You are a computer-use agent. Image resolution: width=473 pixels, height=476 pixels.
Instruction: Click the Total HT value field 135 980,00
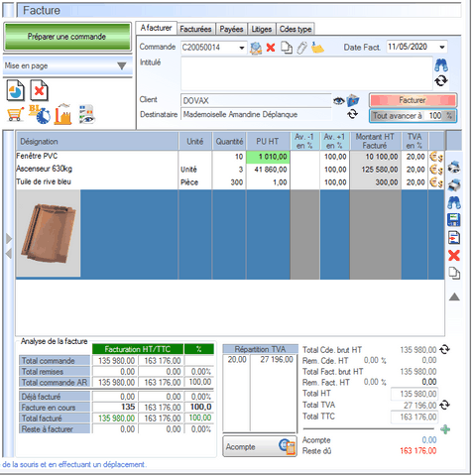click(x=414, y=394)
